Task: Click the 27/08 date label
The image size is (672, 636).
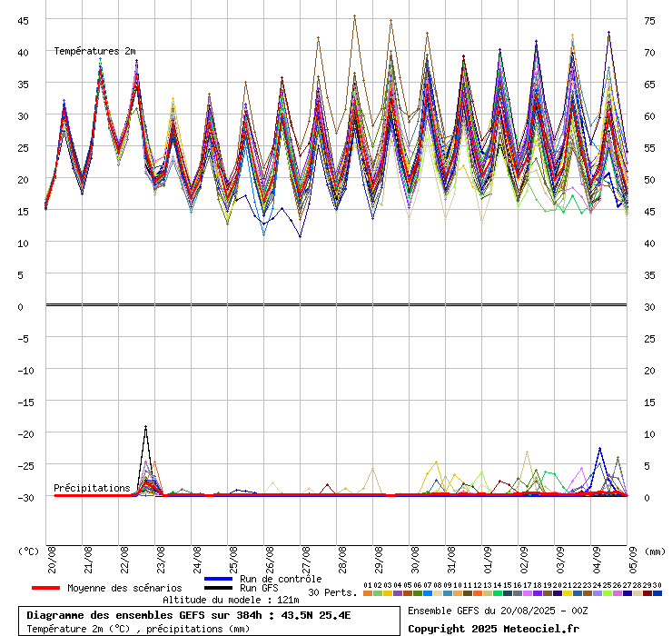Action: (x=306, y=560)
